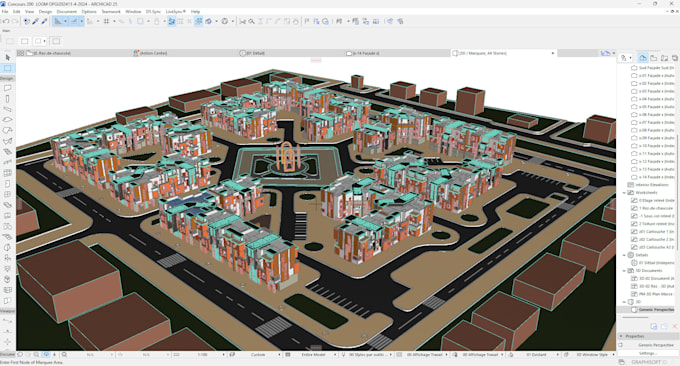Open the Edit menu
Screen dimensions: 680x366
tap(16, 12)
